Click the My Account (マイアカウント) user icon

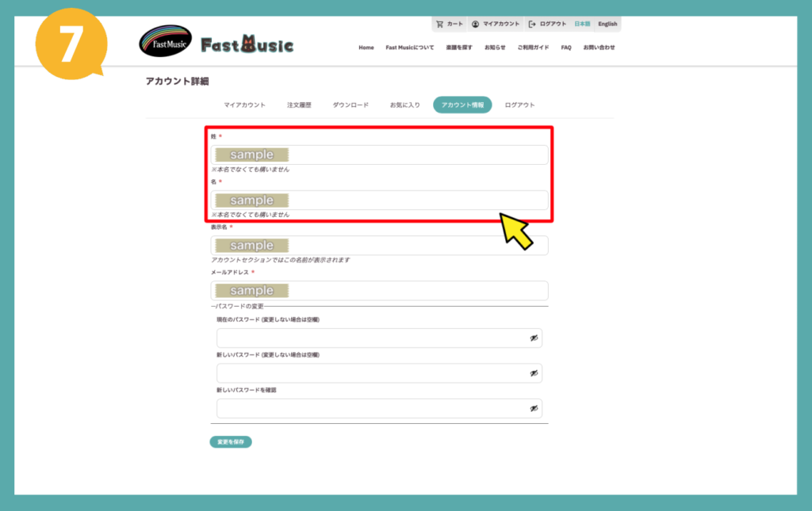click(x=475, y=25)
